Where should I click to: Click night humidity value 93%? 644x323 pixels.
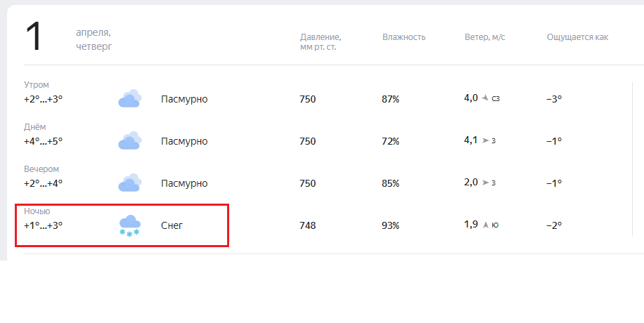(x=390, y=225)
